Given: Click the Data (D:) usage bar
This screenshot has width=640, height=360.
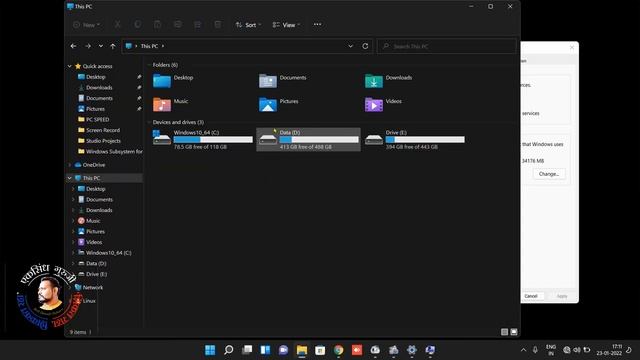Looking at the screenshot, I should coord(319,140).
